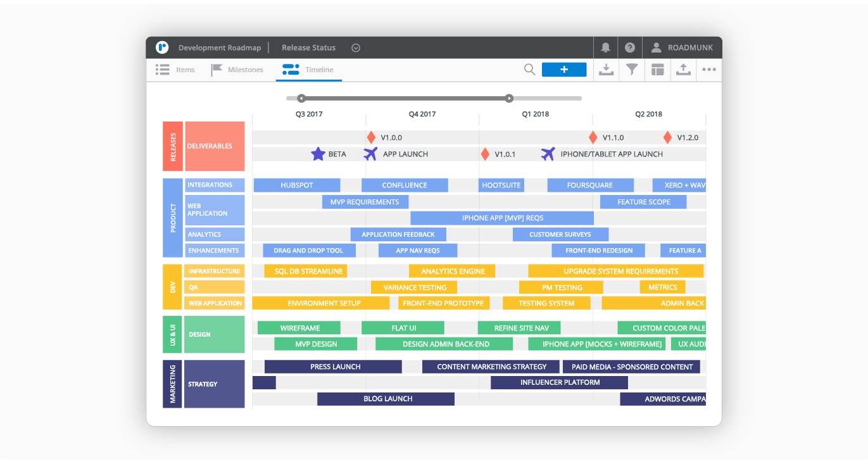
Task: Open the DRAG AND DROP TOOL bar
Action: coord(309,251)
